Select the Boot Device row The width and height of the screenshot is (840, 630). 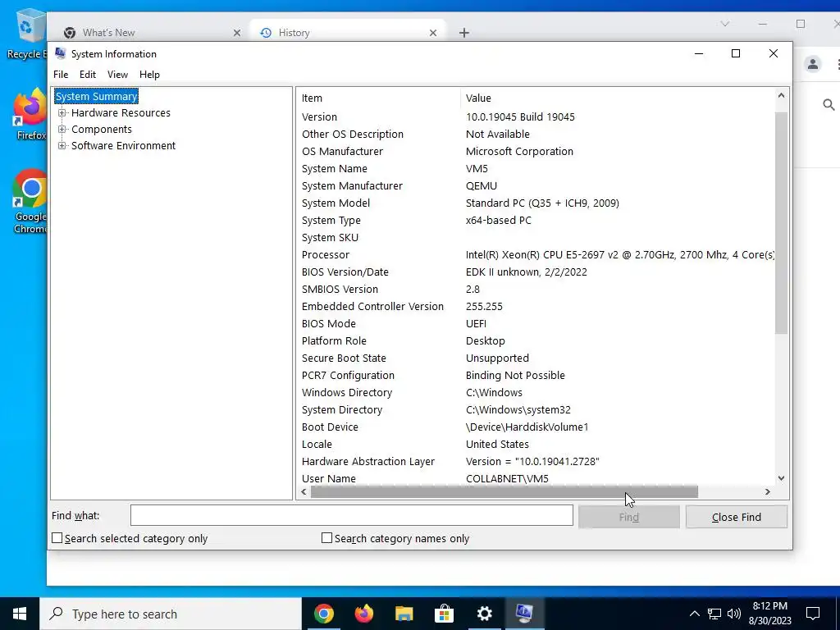point(536,427)
